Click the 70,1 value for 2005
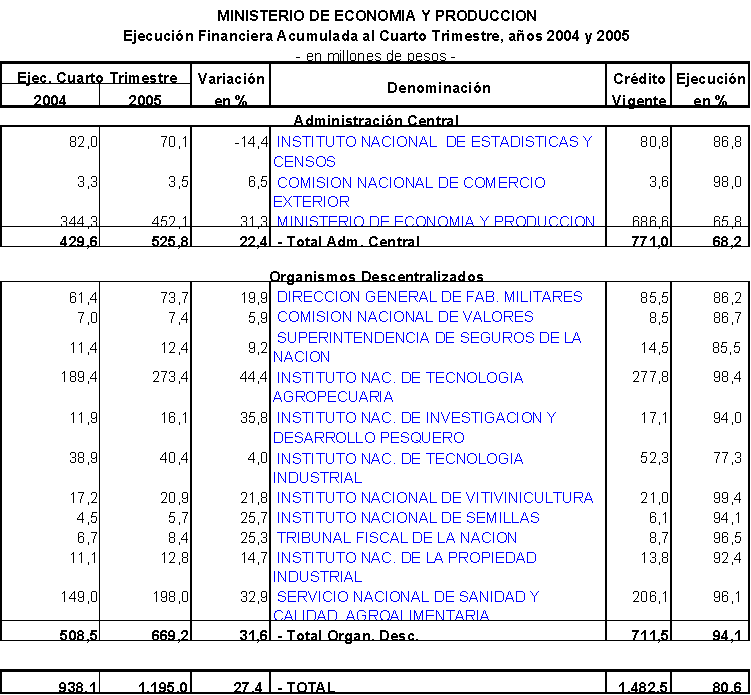 [174, 142]
